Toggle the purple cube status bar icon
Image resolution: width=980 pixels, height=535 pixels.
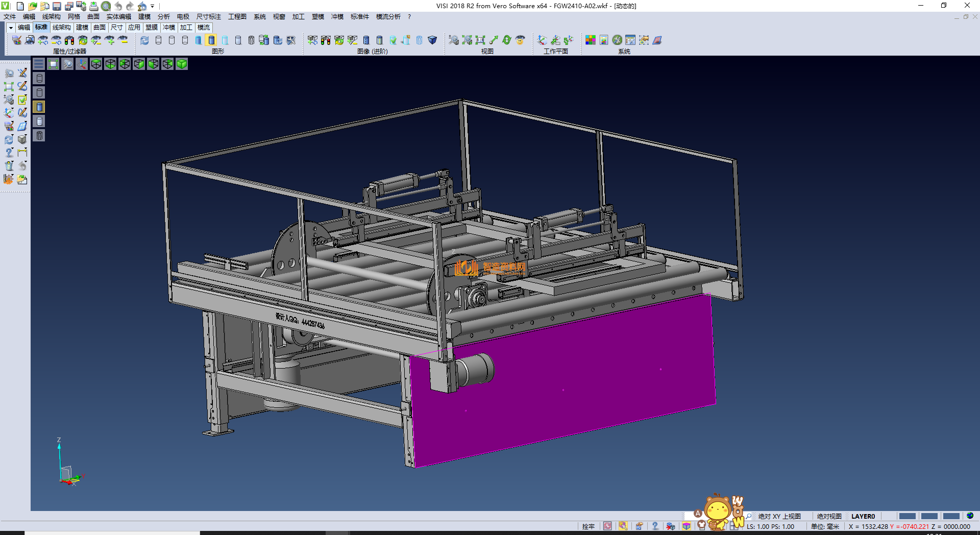tap(687, 526)
